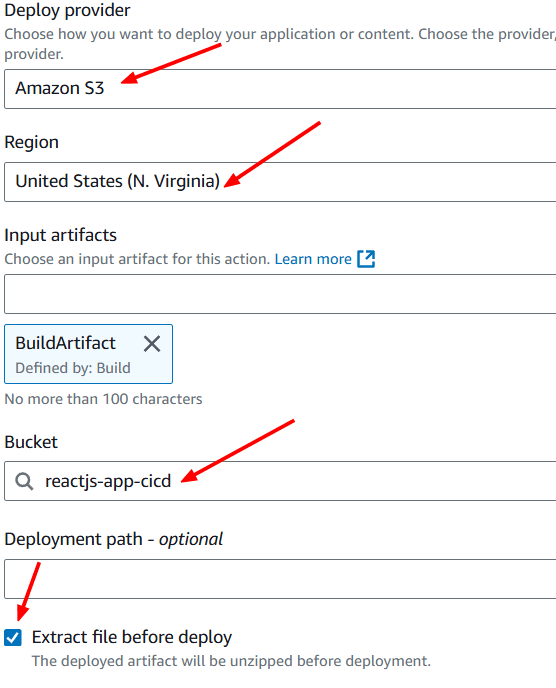Click external-link icon beside Learn more
The height and width of the screenshot is (688, 556).
366,259
